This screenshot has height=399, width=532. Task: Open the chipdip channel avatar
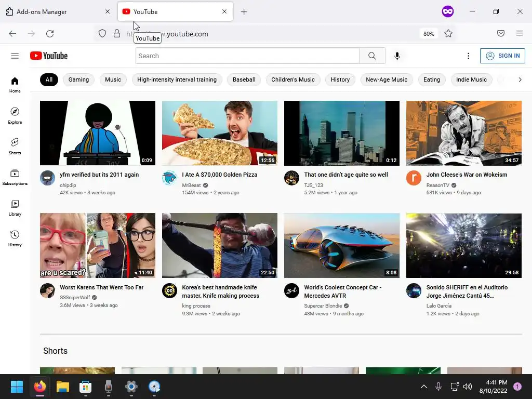click(x=47, y=178)
